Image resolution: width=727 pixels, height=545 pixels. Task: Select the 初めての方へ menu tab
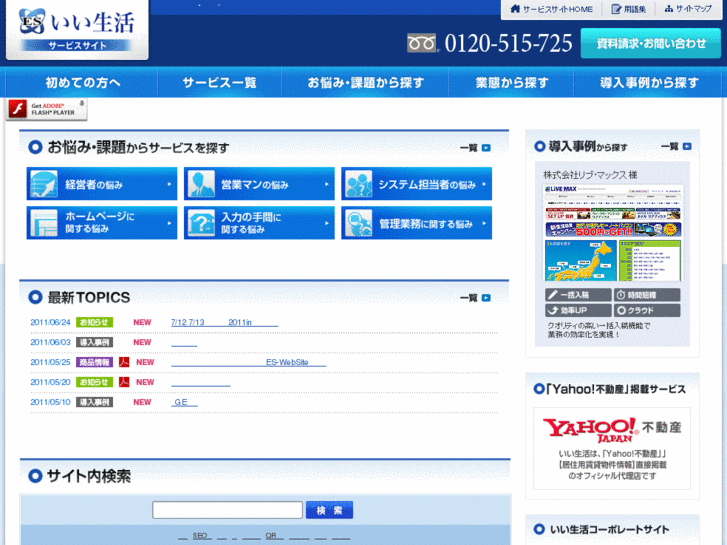pos(83,83)
